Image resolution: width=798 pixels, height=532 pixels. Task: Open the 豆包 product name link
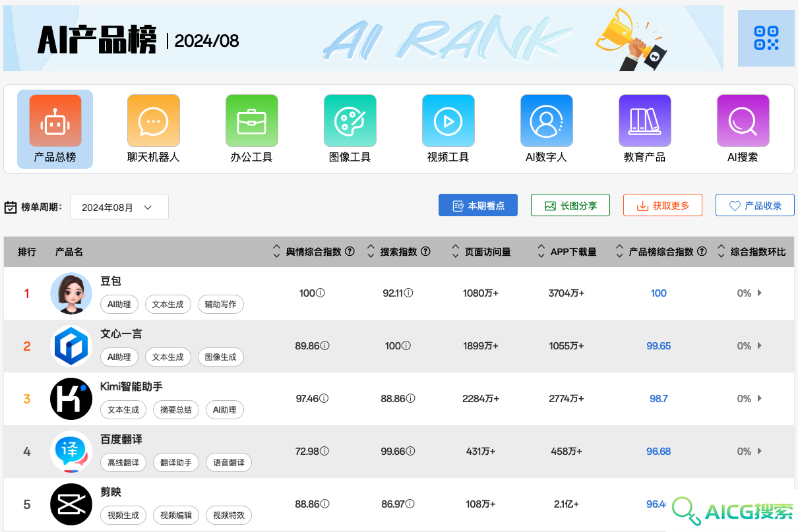[x=111, y=281]
